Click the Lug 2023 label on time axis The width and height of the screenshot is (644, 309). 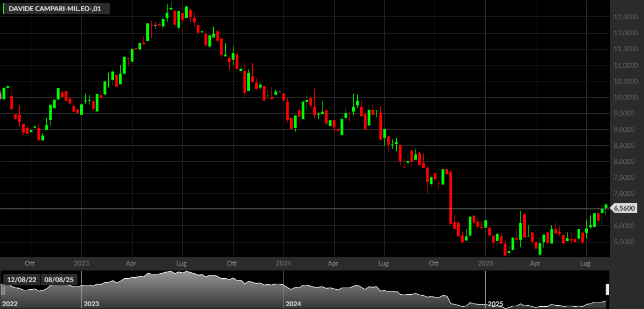(182, 262)
